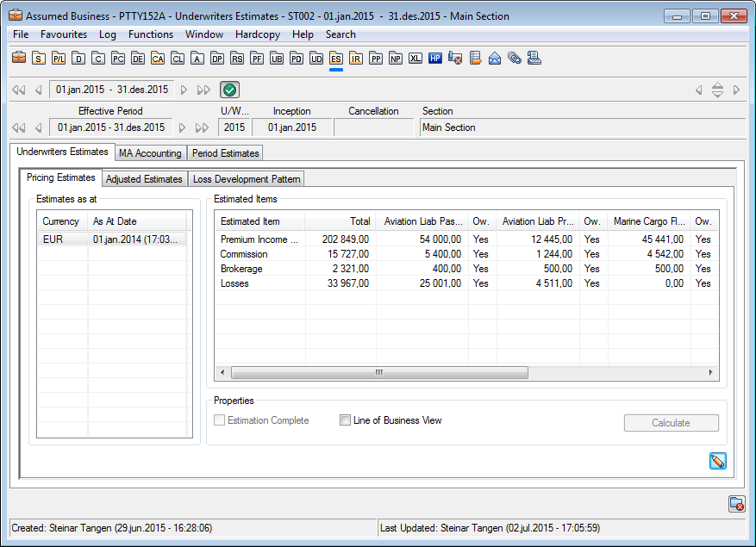Viewport: 756px width, 547px height.
Task: Select the P/L folder icon on the toolbar
Action: (58, 58)
